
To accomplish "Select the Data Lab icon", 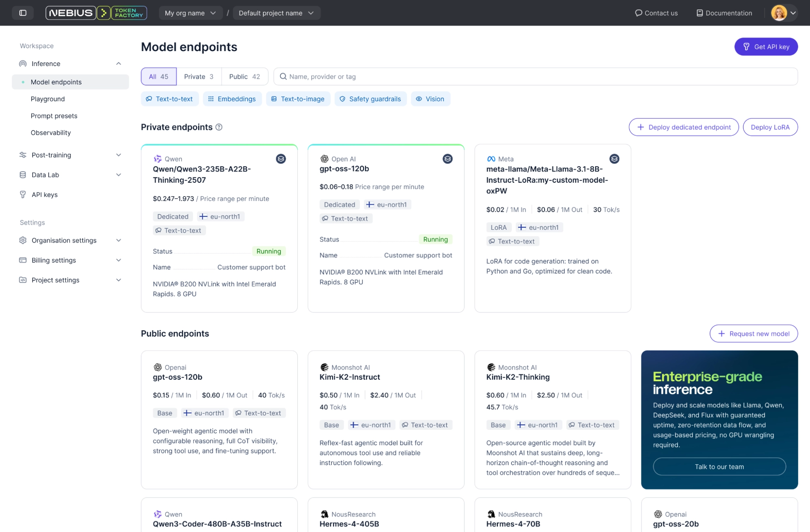I will point(23,175).
